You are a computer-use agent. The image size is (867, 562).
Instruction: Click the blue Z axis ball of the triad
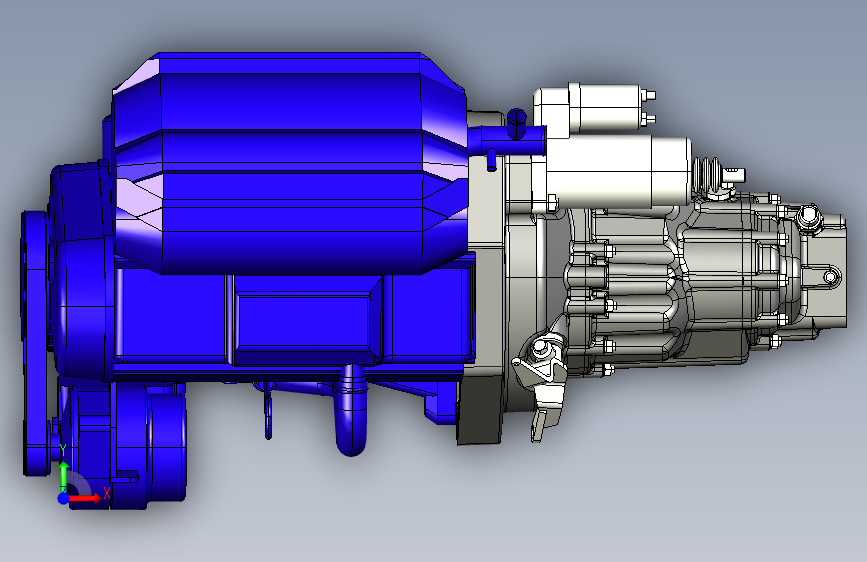click(x=63, y=498)
